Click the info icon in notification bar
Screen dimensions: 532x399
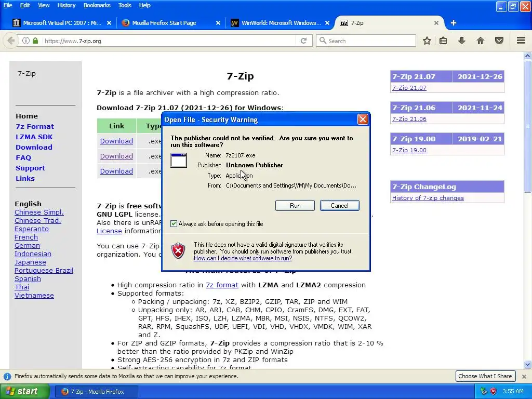pos(7,376)
